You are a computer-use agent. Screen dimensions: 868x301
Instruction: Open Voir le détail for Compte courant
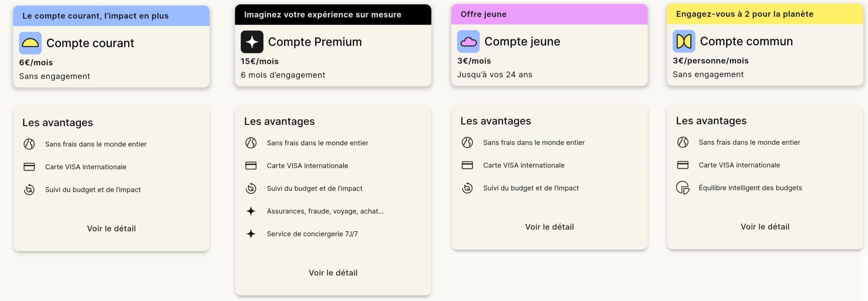click(x=111, y=228)
